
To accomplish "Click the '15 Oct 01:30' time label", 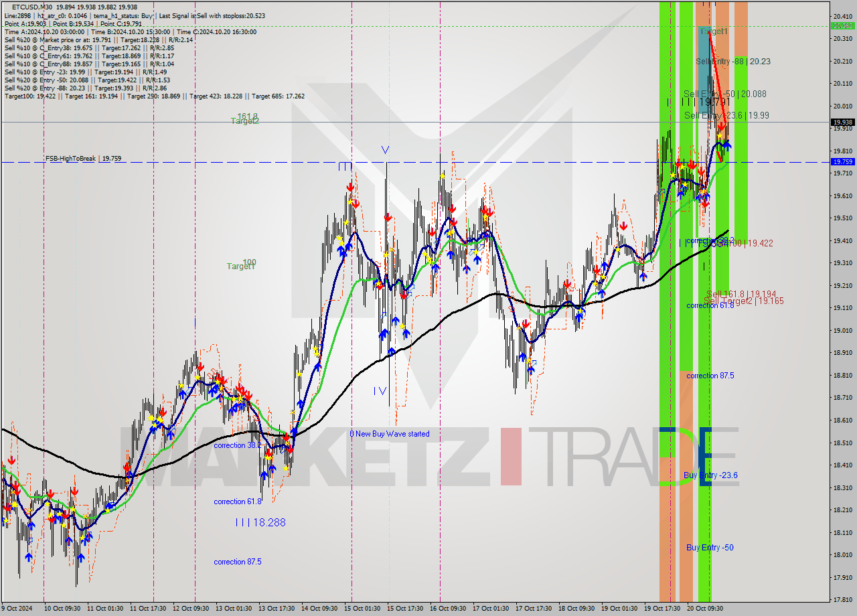I will click(x=362, y=609).
